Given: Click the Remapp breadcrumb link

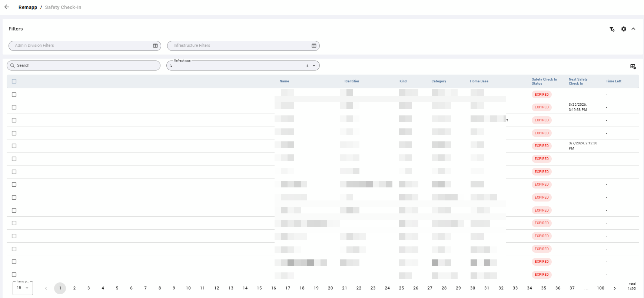Looking at the screenshot, I should tap(28, 7).
